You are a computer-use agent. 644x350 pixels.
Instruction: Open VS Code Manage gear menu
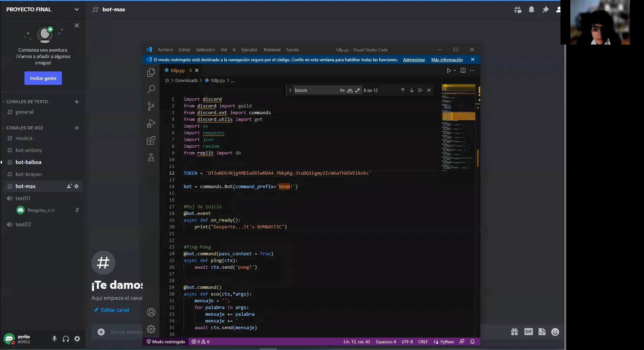coord(151,329)
